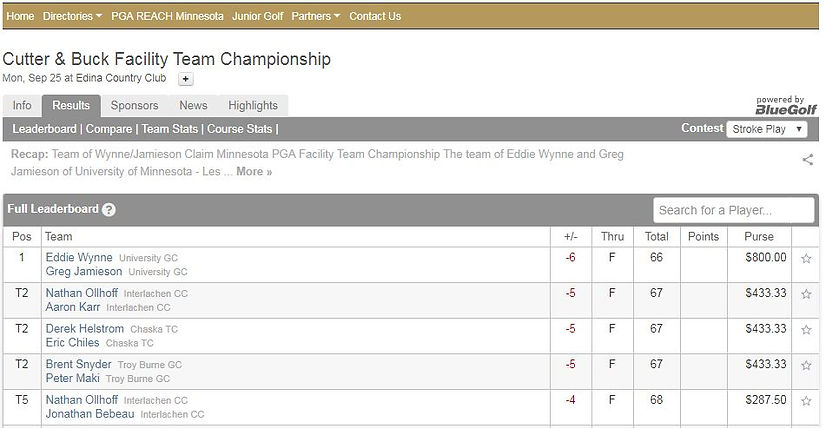This screenshot has height=428, width=826.
Task: Open the Full Leaderboard help question-mark icon
Action: (x=109, y=210)
